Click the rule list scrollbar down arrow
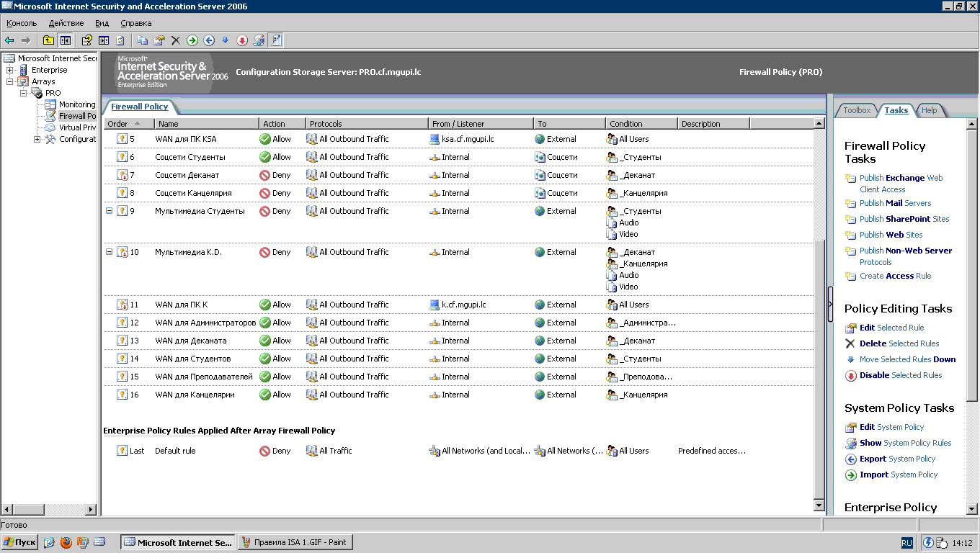This screenshot has height=553, width=980. pyautogui.click(x=819, y=505)
